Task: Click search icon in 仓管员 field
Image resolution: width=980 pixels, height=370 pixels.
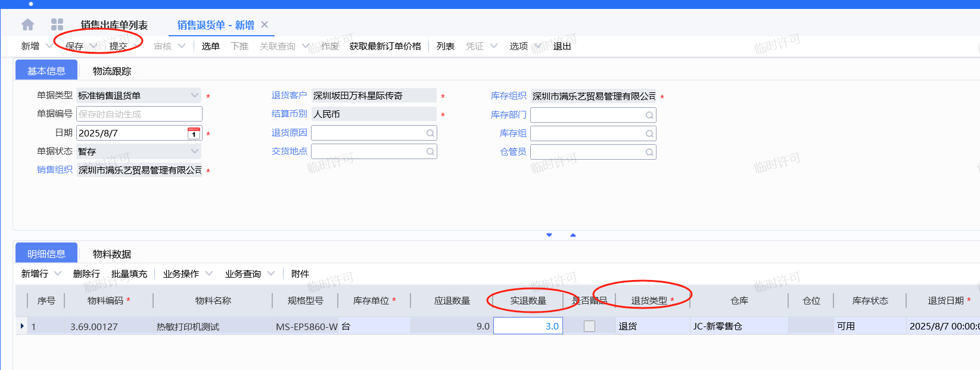Action: (x=649, y=153)
